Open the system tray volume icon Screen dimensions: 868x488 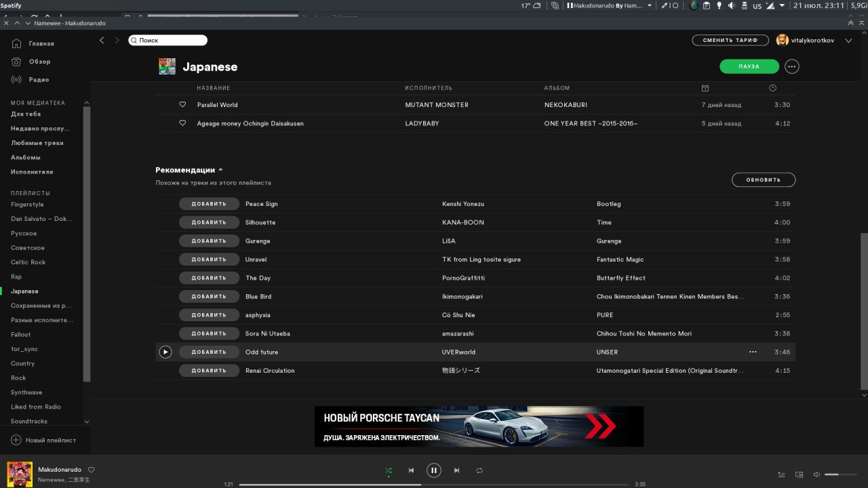(731, 5)
